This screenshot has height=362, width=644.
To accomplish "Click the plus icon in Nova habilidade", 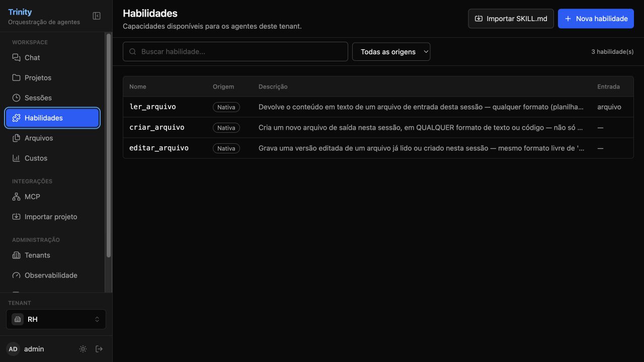I will (568, 19).
